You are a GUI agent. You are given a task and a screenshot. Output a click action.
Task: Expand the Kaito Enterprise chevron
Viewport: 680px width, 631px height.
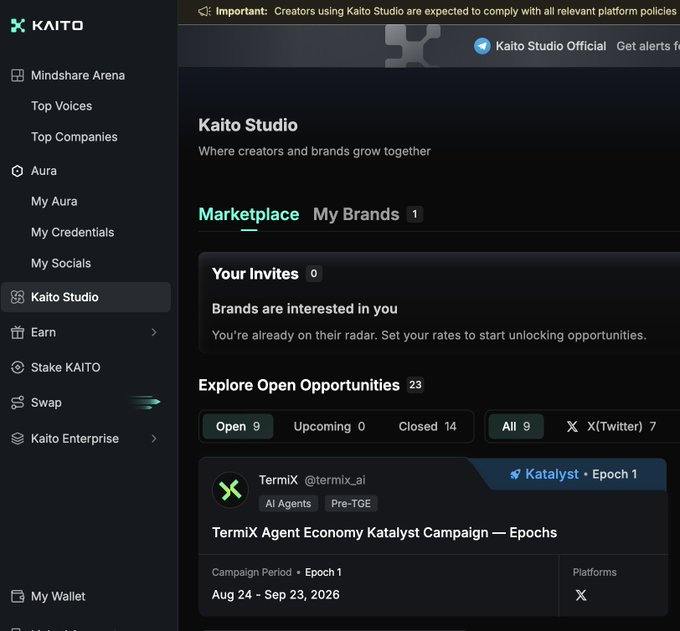pos(154,438)
